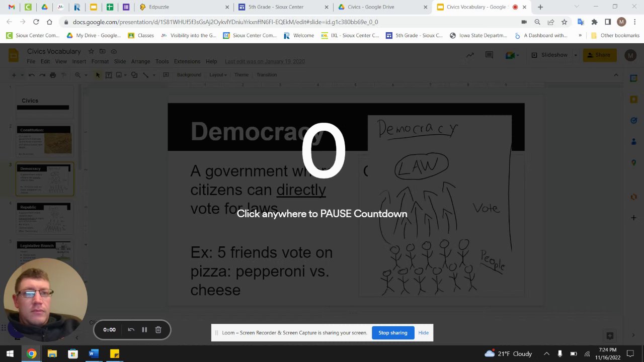The width and height of the screenshot is (644, 362).
Task: Star the Civics Vocabulary presentation
Action: coord(91,51)
